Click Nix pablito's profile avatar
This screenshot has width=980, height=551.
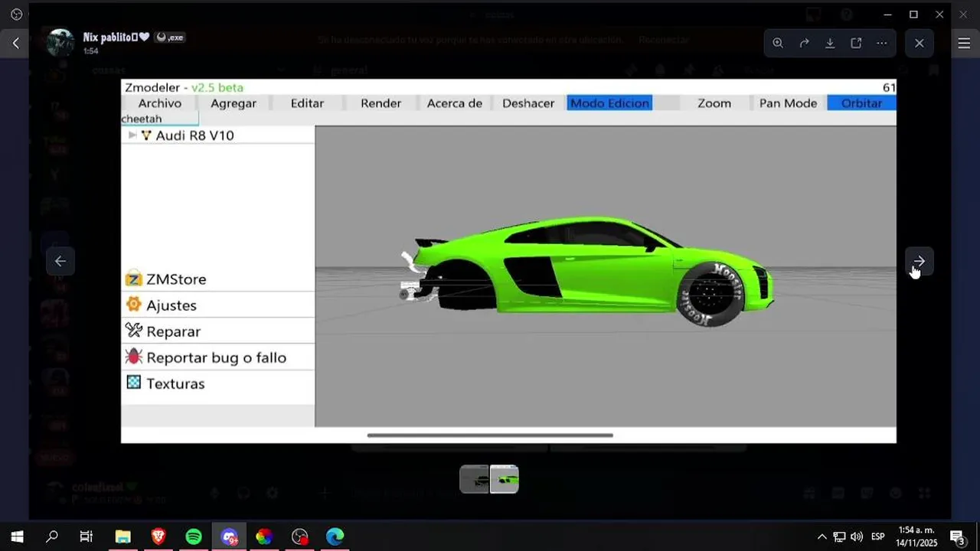tap(60, 42)
